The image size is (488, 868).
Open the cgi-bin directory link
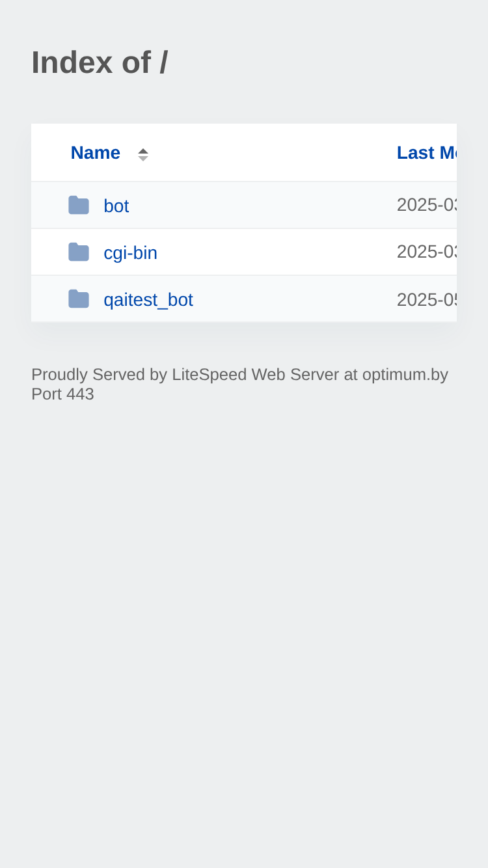[131, 253]
